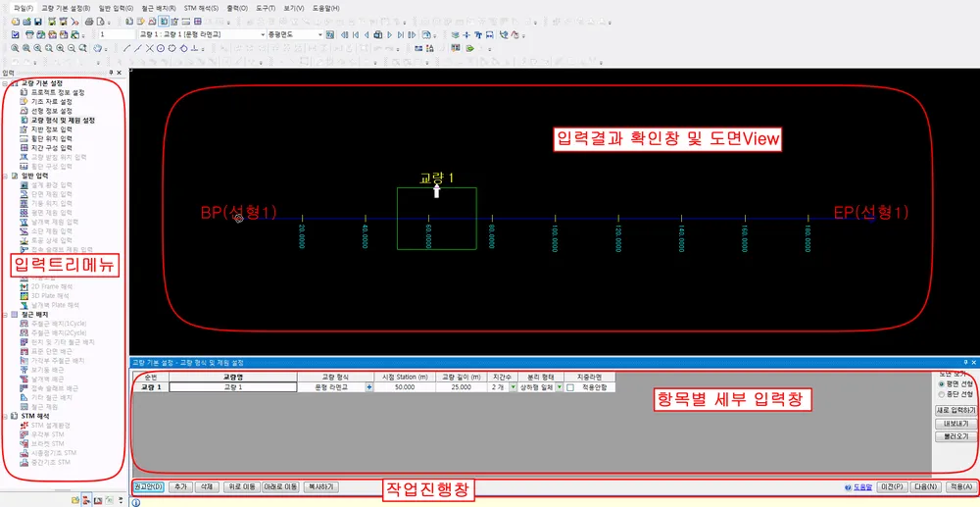Click the Zoom in magnifier icon
The width and height of the screenshot is (980, 507).
[61, 48]
